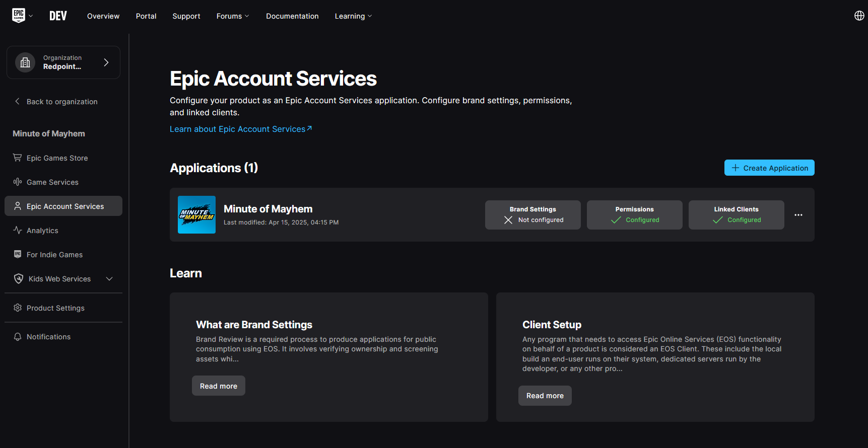This screenshot has width=868, height=448.
Task: Click the back arrow beside Back to organization
Action: tap(17, 101)
